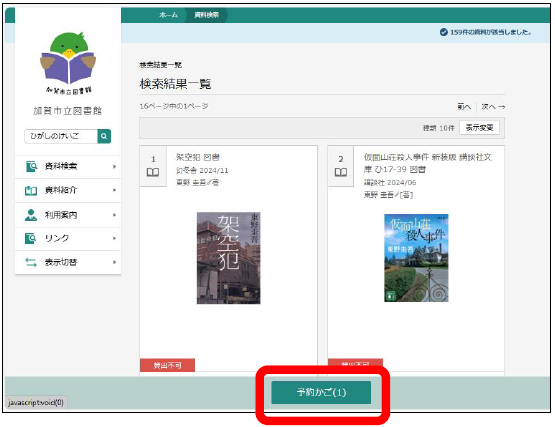Viewport: 555px width, 427px height.
Task: Click the 資料検索 sidebar icon
Action: click(31, 166)
